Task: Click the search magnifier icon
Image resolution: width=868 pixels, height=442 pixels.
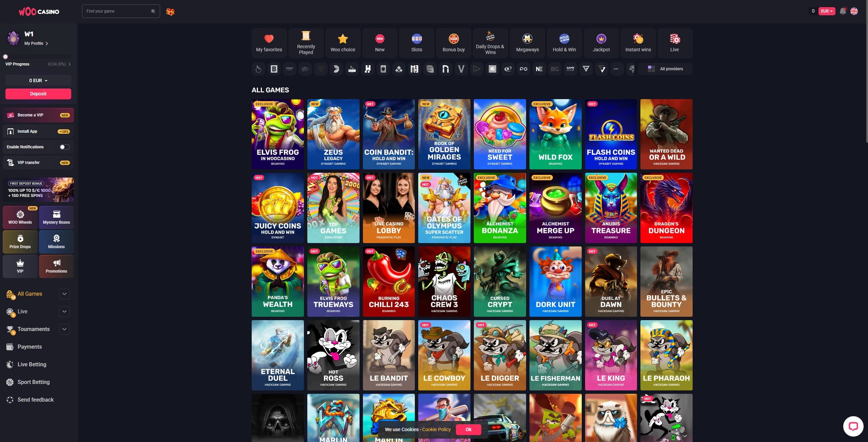Action: point(153,11)
